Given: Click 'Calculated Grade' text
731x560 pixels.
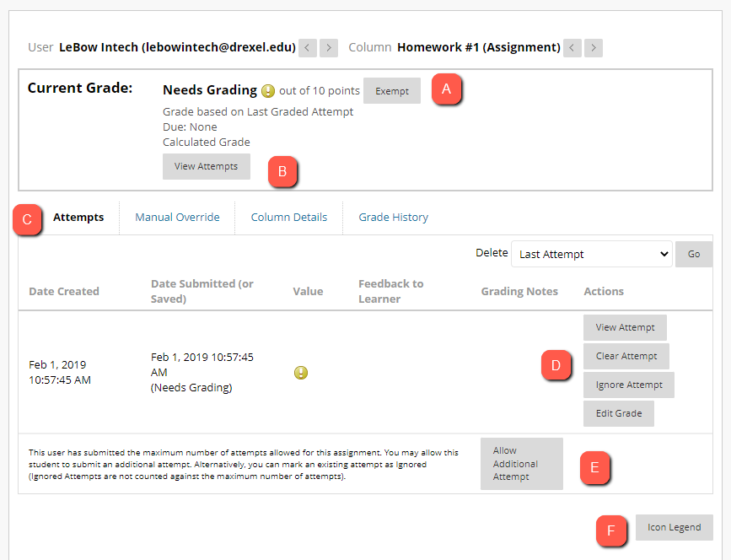Looking at the screenshot, I should [206, 143].
